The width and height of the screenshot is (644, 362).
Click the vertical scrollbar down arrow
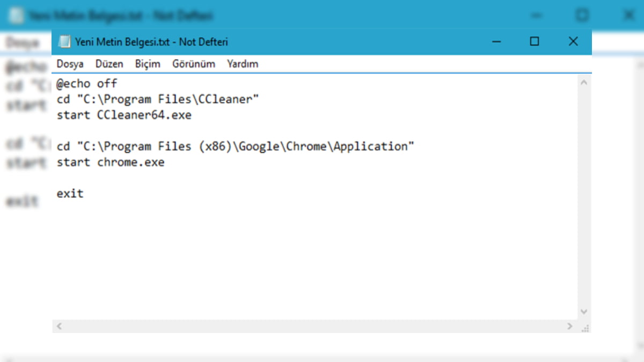[x=584, y=312]
